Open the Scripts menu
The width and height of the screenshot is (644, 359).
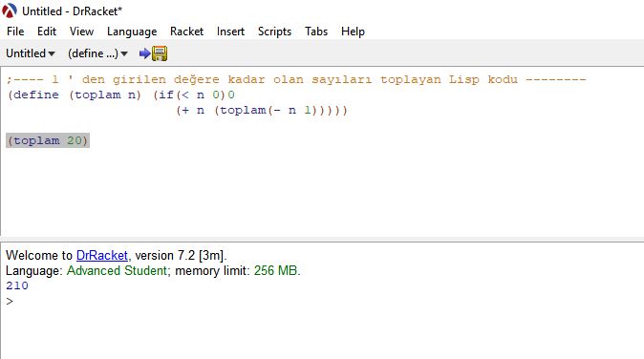[x=274, y=32]
